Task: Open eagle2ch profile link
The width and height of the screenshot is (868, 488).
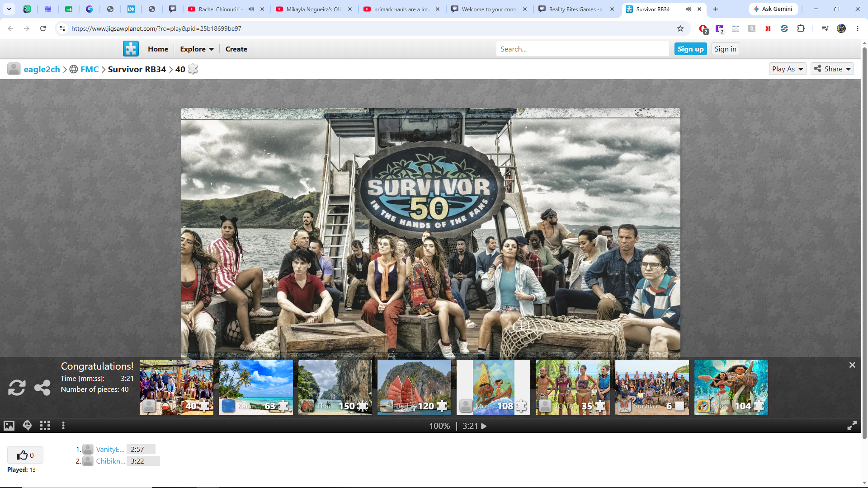Action: point(42,69)
